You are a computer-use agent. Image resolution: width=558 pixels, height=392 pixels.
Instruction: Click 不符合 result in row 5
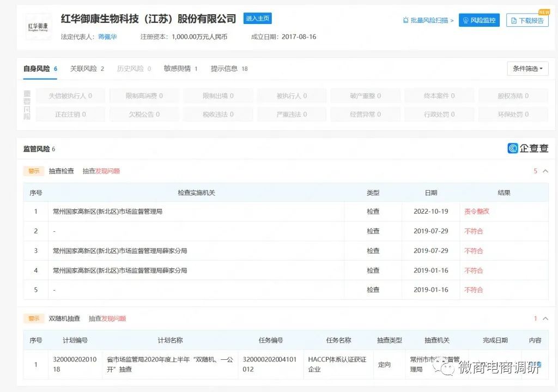474,290
